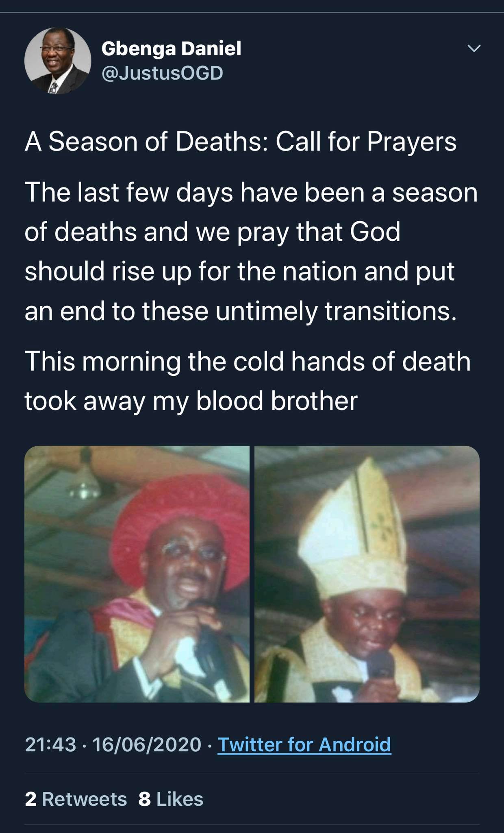Open Gbenga Daniel's profile avatar
The width and height of the screenshot is (504, 833).
(x=58, y=61)
